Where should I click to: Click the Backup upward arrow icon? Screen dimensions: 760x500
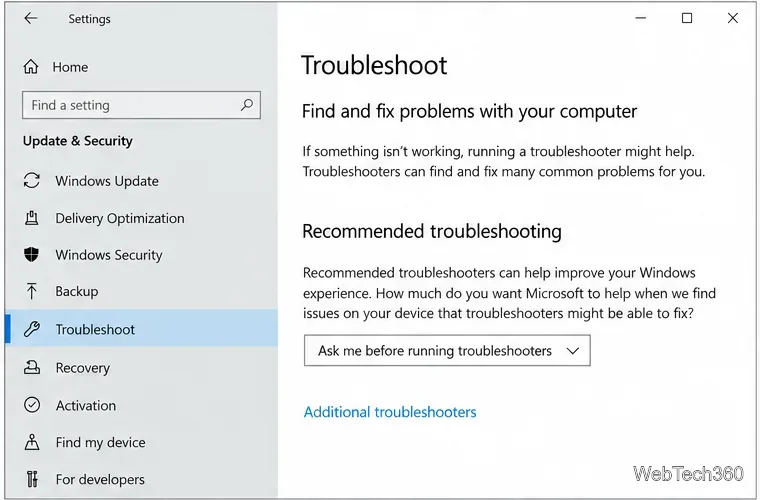tap(32, 291)
